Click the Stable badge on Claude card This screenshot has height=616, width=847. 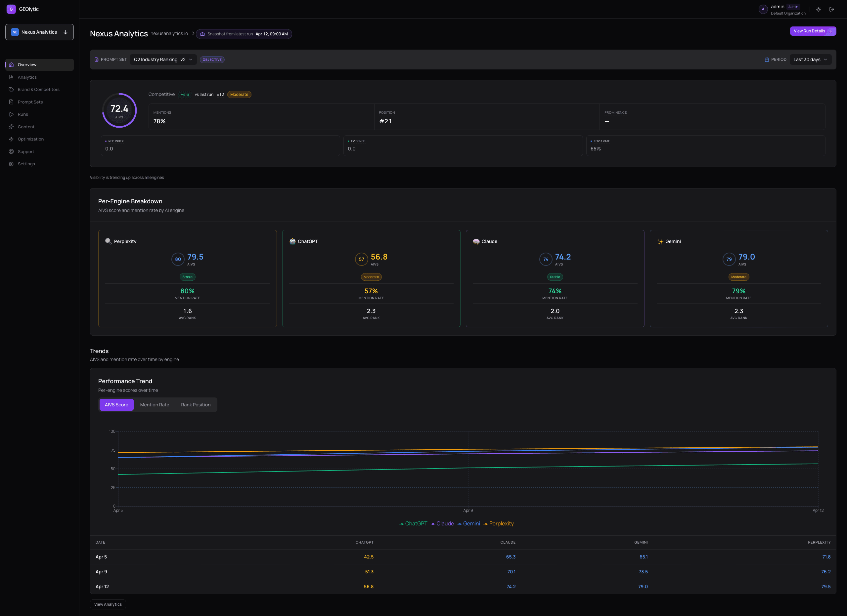point(555,277)
